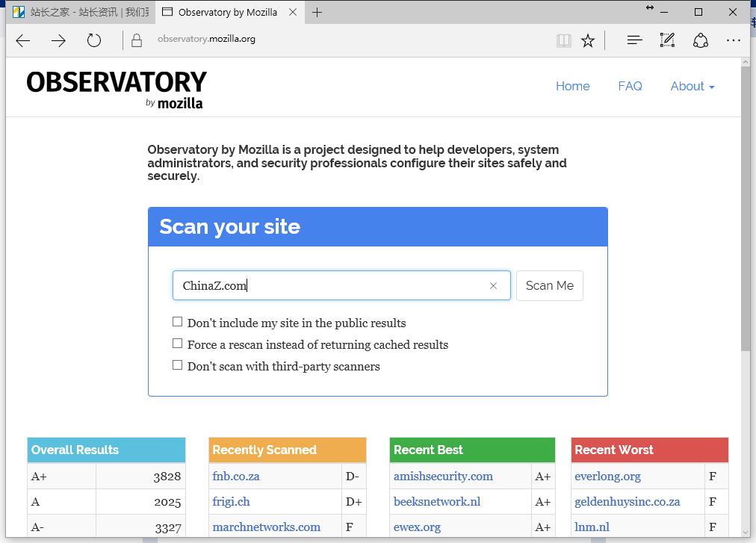Image resolution: width=756 pixels, height=543 pixels.
Task: Click the observatory.mozilla.org address bar
Action: coord(206,39)
